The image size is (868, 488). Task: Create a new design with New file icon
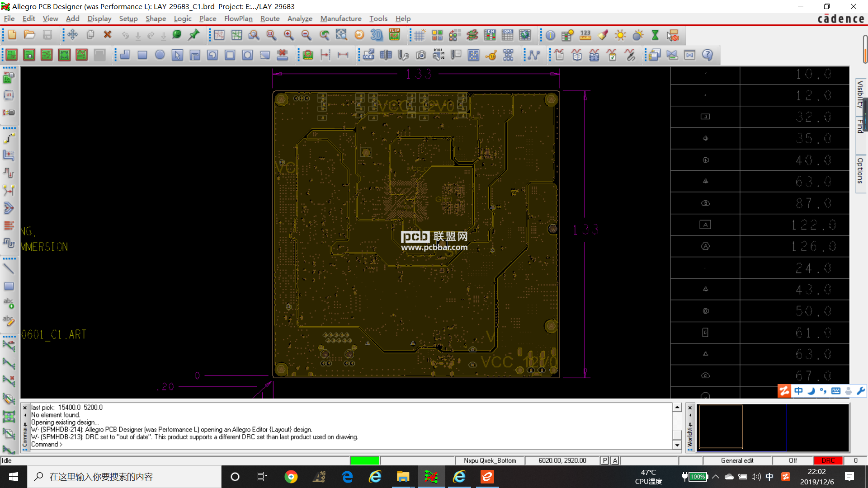click(x=12, y=35)
